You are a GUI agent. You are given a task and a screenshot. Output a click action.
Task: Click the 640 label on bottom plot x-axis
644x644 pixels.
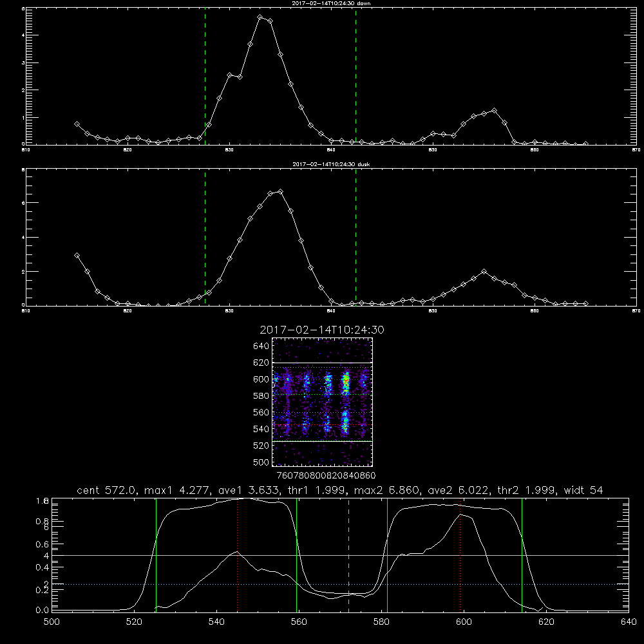click(629, 622)
